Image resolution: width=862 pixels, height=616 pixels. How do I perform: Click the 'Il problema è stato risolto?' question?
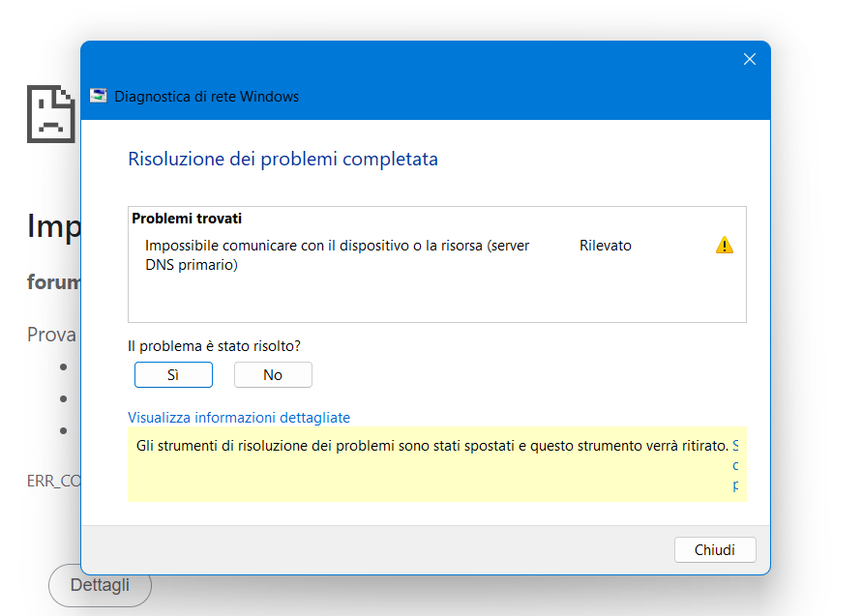point(215,346)
